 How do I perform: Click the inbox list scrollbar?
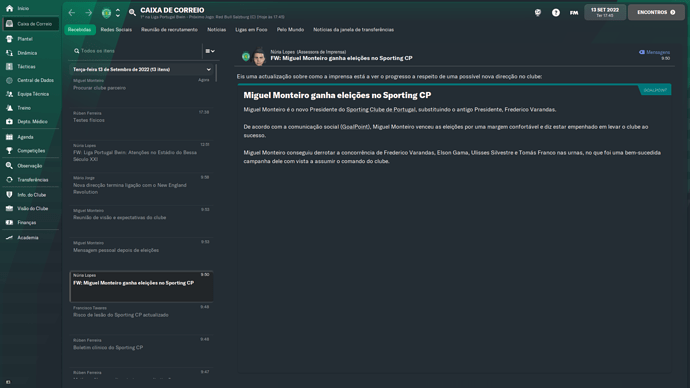(x=216, y=73)
